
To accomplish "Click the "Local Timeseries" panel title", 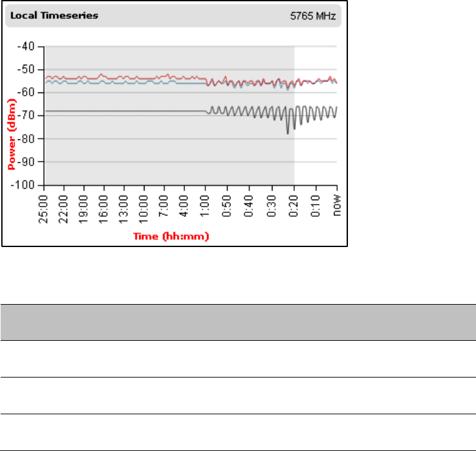I will pos(55,15).
